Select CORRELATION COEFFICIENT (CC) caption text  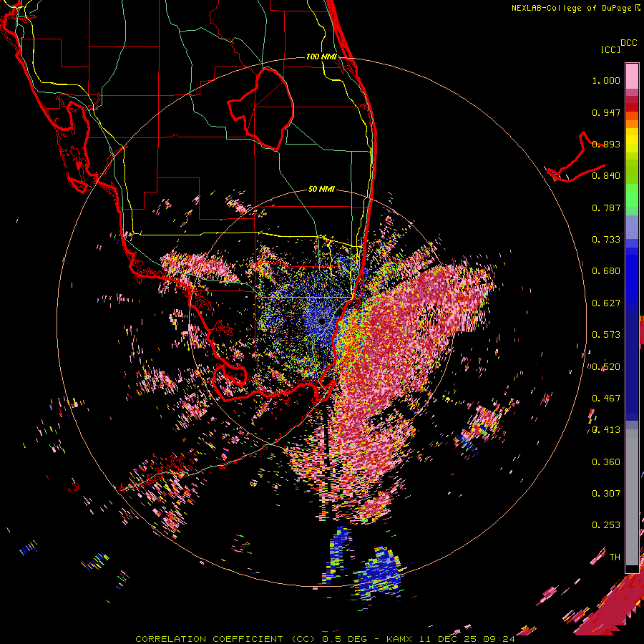pyautogui.click(x=225, y=639)
